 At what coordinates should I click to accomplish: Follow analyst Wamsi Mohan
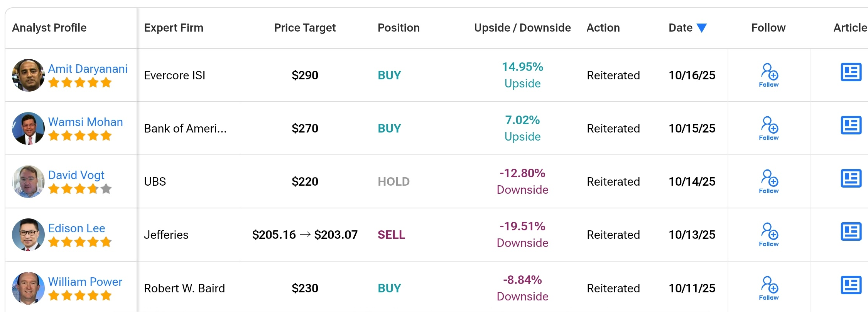pyautogui.click(x=769, y=128)
